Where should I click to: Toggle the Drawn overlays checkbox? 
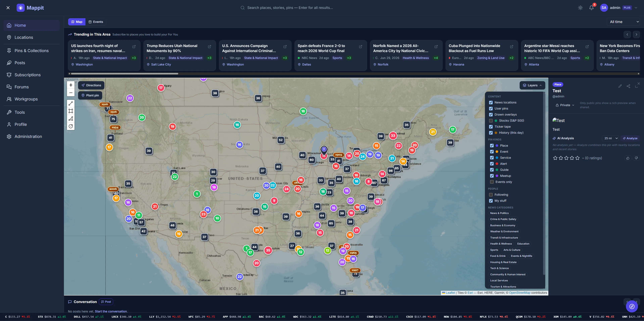(491, 115)
